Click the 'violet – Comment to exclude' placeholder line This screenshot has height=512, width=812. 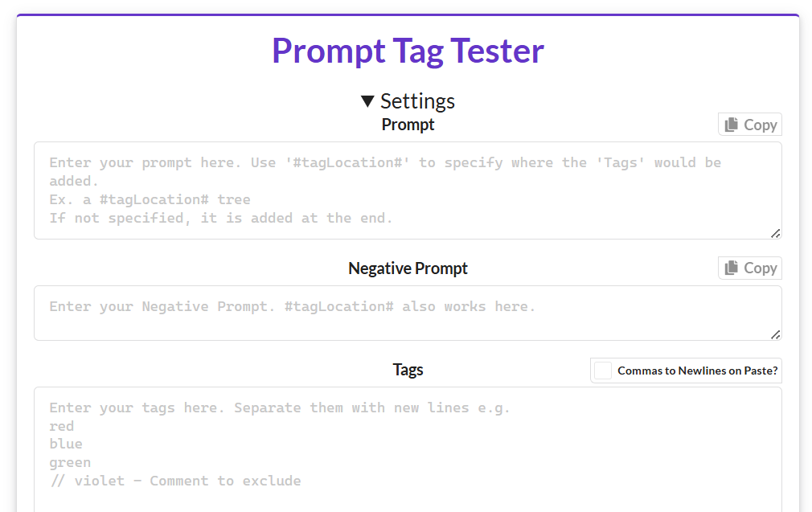(175, 481)
